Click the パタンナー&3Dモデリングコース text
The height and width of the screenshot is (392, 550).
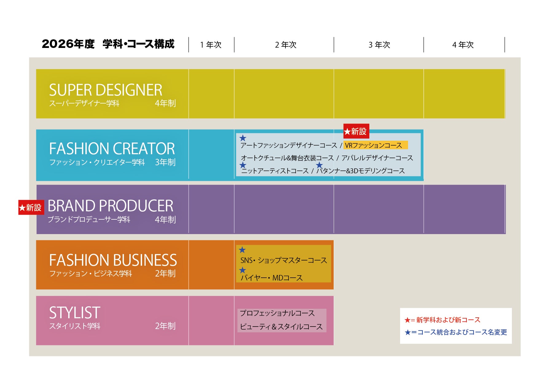361,171
